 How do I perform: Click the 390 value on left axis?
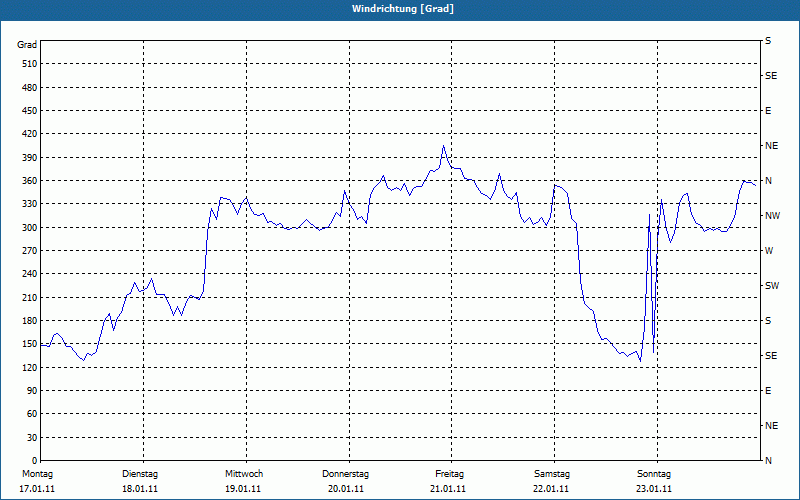pos(30,158)
